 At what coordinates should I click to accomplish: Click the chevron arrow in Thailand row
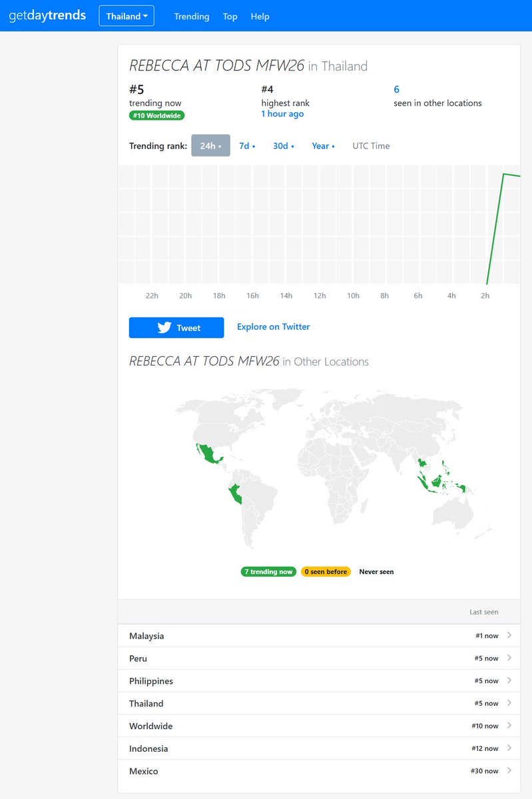click(509, 703)
